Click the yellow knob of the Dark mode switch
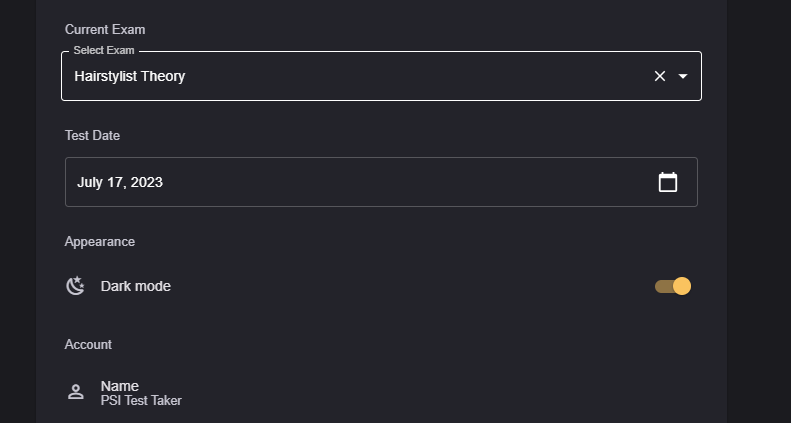The height and width of the screenshot is (423, 791). [x=682, y=286]
